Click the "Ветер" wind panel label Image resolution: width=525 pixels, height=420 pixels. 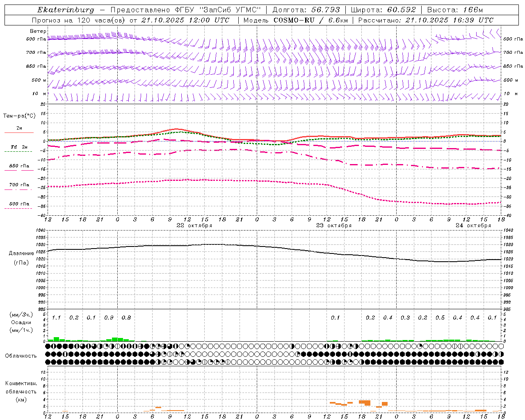tap(38, 31)
